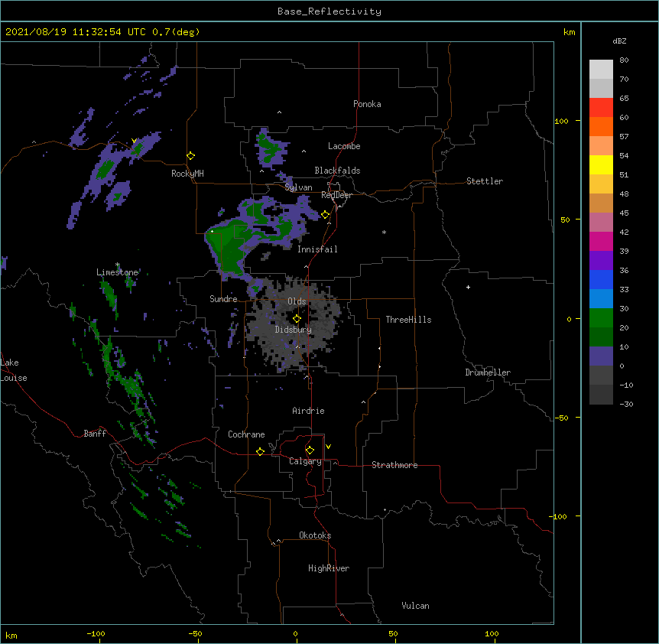Image resolution: width=659 pixels, height=644 pixels.
Task: Select the bright green 20 dBZ legend swatch
Action: point(601,318)
